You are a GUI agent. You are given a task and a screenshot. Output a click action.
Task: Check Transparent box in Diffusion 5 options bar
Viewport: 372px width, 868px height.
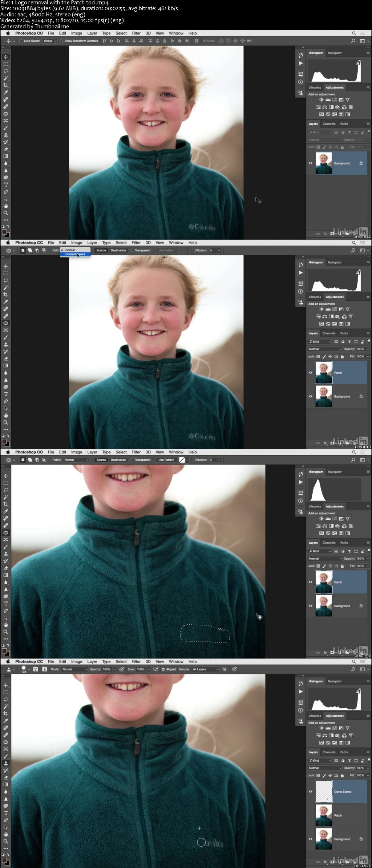[x=132, y=250]
